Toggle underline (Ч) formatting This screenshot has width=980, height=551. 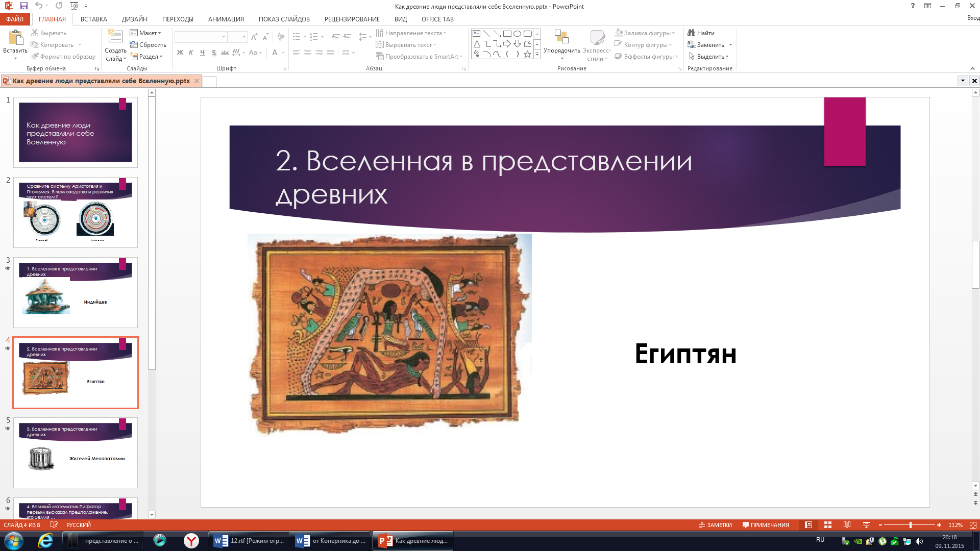(x=202, y=53)
